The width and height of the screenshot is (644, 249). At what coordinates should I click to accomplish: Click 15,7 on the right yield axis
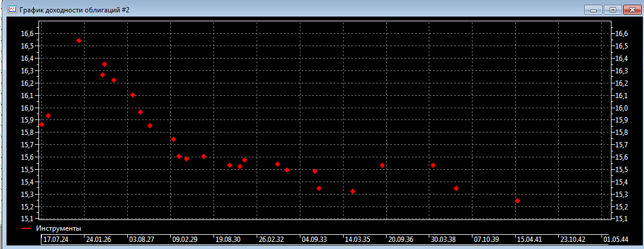[x=621, y=145]
